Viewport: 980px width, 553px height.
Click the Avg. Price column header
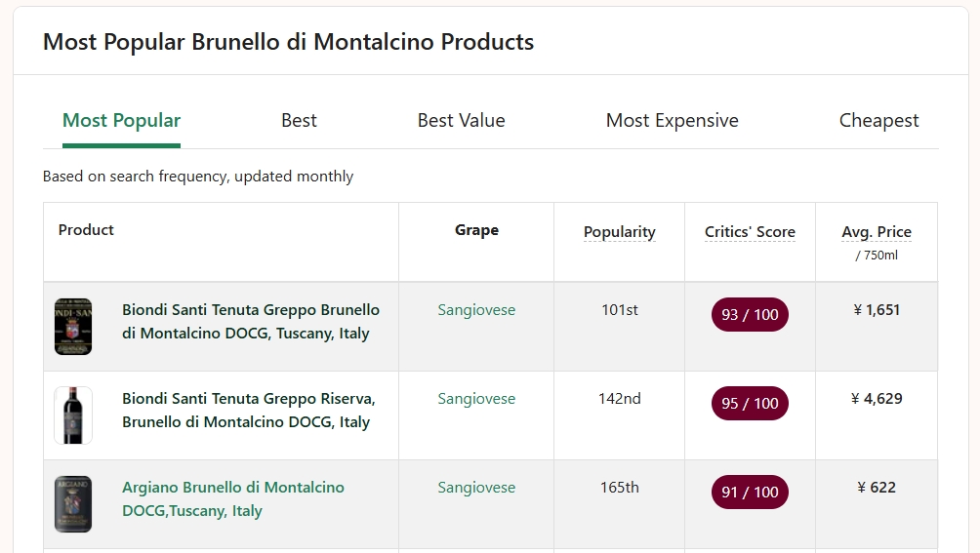876,232
